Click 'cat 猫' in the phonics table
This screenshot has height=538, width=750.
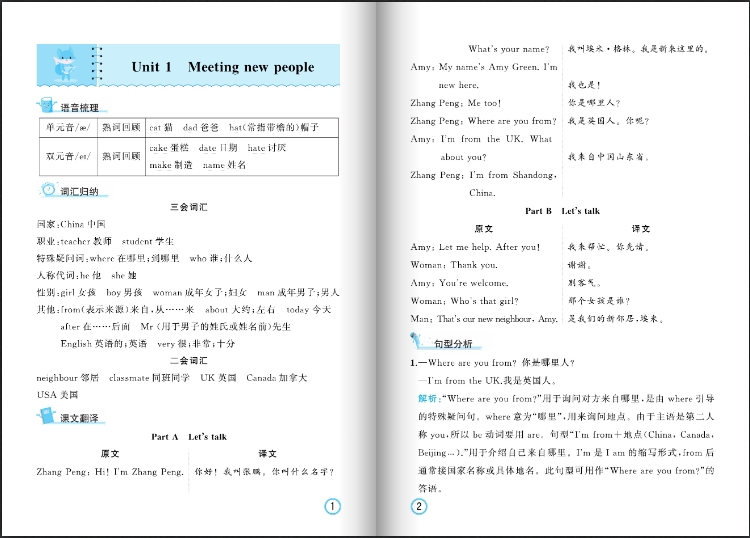[x=161, y=127]
